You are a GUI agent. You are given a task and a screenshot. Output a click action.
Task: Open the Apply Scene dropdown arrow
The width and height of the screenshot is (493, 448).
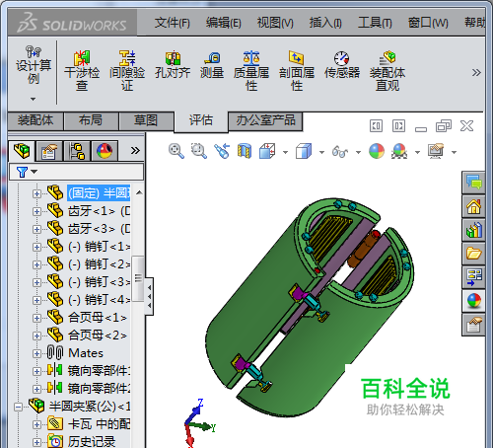(417, 152)
